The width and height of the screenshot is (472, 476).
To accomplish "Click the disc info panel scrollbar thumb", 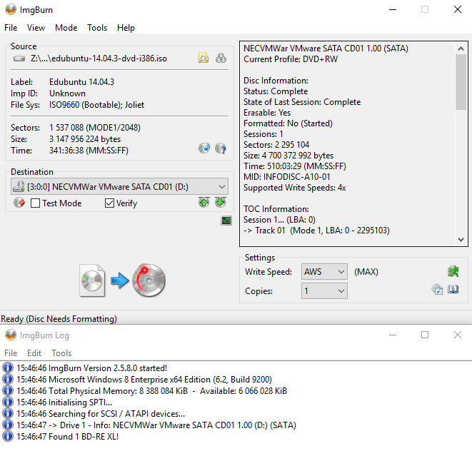I will (461, 82).
